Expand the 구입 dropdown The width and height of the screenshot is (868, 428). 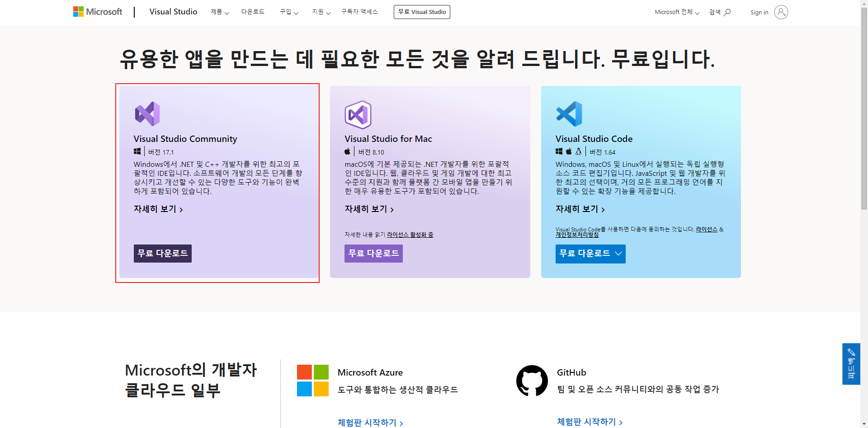[289, 12]
